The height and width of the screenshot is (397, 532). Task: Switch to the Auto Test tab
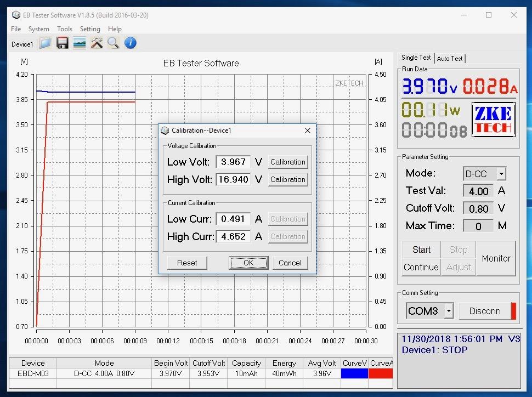click(x=450, y=58)
